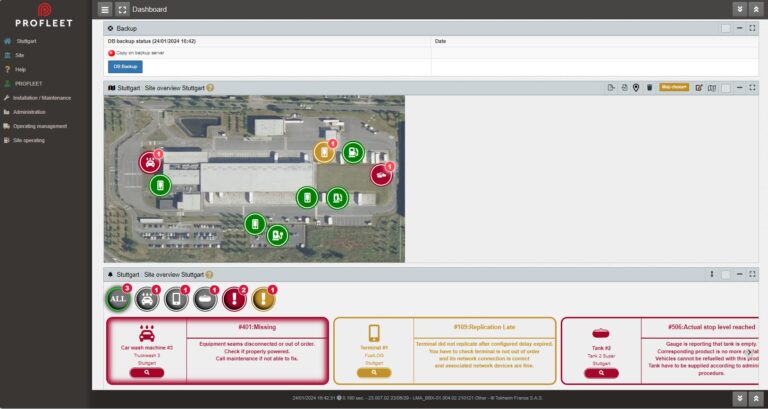
Task: Click magnifier button on Car wash machine card
Action: [147, 373]
